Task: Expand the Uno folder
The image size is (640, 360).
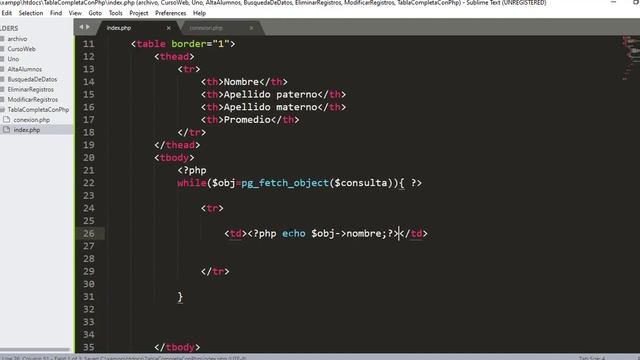Action: coord(13,59)
